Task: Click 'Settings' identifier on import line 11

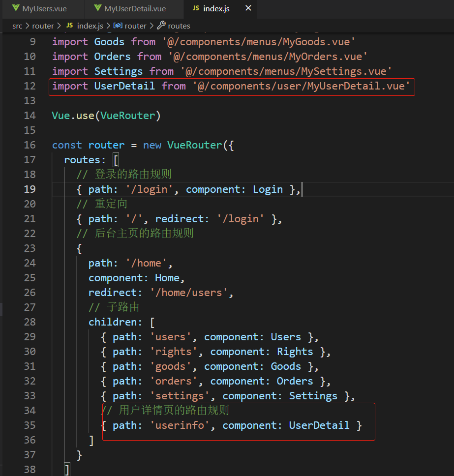Action: tap(119, 71)
